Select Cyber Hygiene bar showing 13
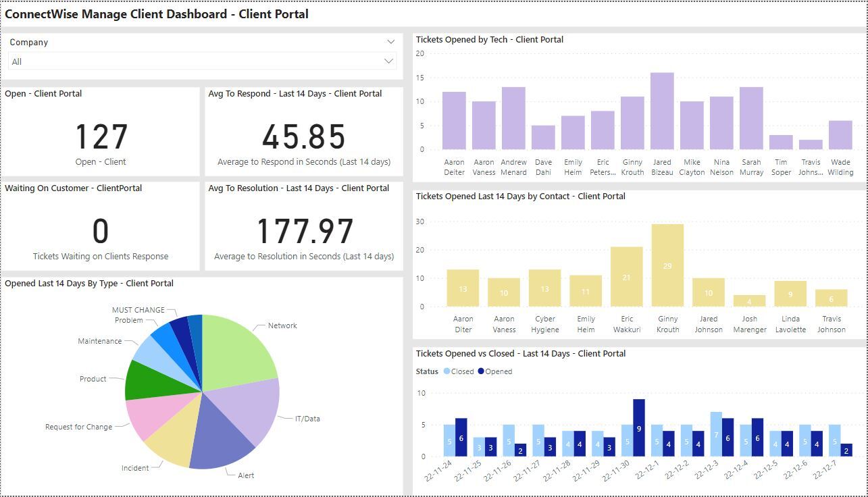Viewport: 868px width, 497px height. tap(544, 288)
